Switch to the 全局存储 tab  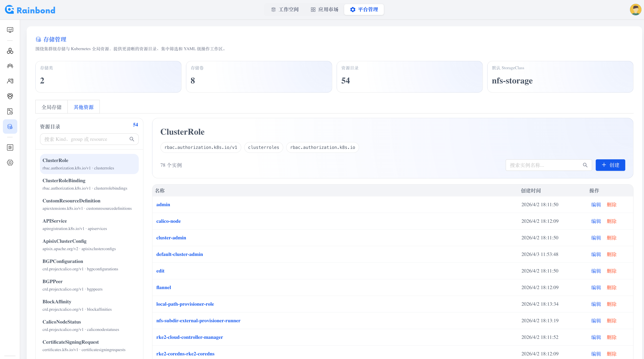tap(52, 107)
